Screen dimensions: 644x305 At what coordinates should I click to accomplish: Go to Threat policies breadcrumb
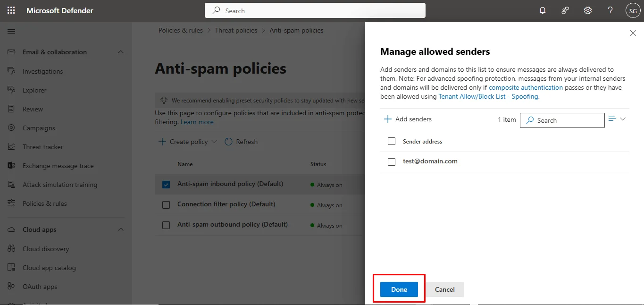pyautogui.click(x=236, y=30)
